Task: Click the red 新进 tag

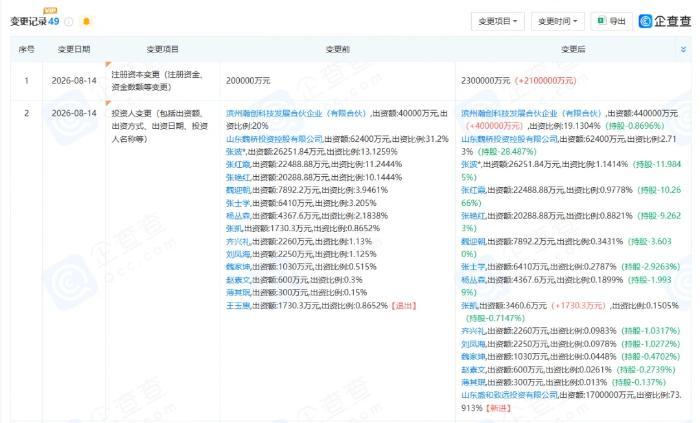Action: [498, 408]
